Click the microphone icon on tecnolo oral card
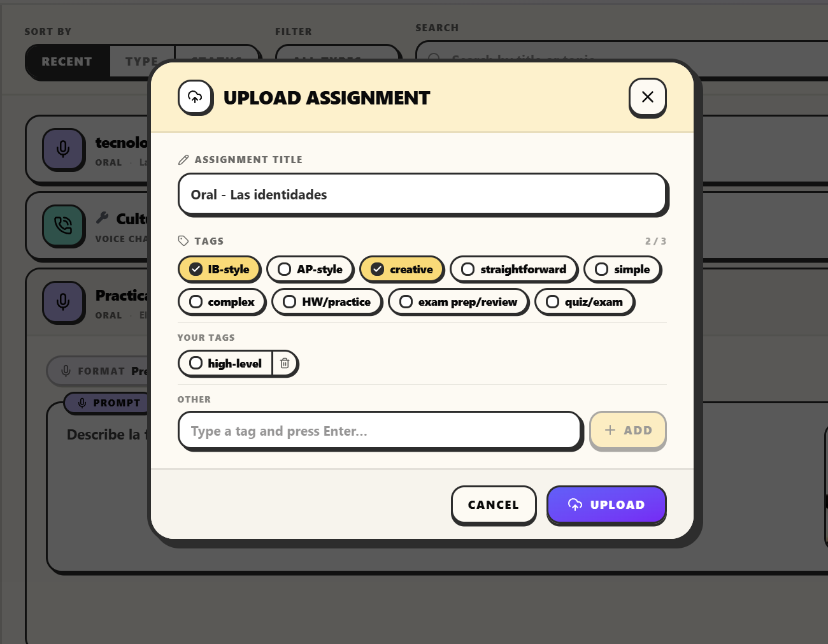This screenshot has height=644, width=828. 63,149
